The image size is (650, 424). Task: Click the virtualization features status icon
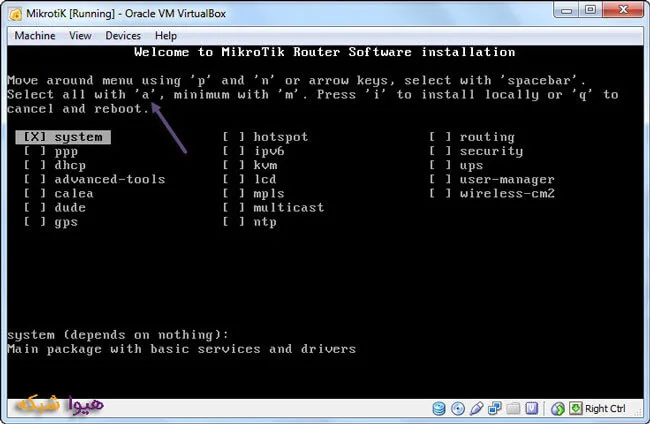pos(531,409)
